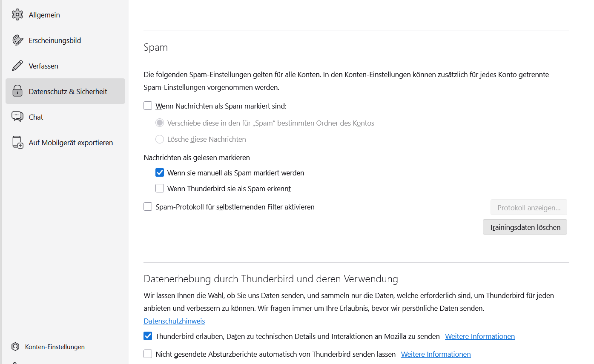This screenshot has height=364, width=594.
Task: Click the Verfassen pencil icon
Action: coord(17,66)
